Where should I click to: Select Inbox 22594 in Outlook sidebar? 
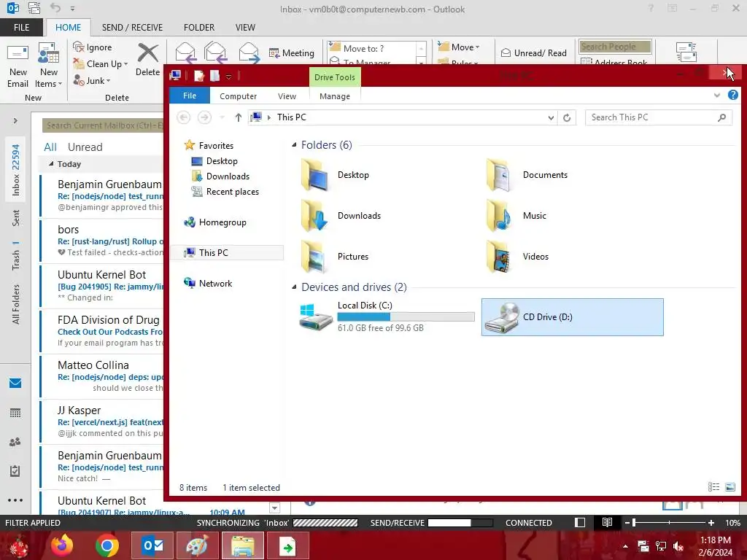click(16, 169)
